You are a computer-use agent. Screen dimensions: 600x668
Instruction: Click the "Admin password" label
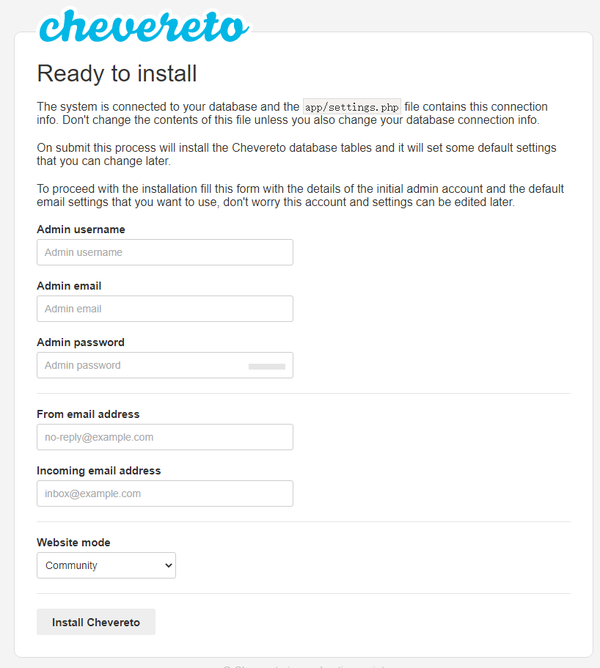coord(81,342)
